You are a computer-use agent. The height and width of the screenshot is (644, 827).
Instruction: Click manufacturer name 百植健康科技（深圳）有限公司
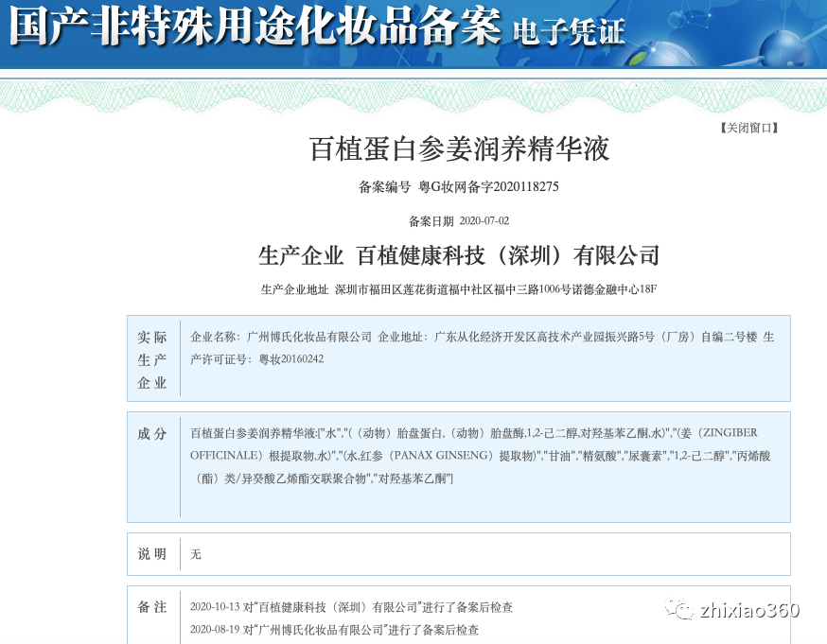point(508,255)
